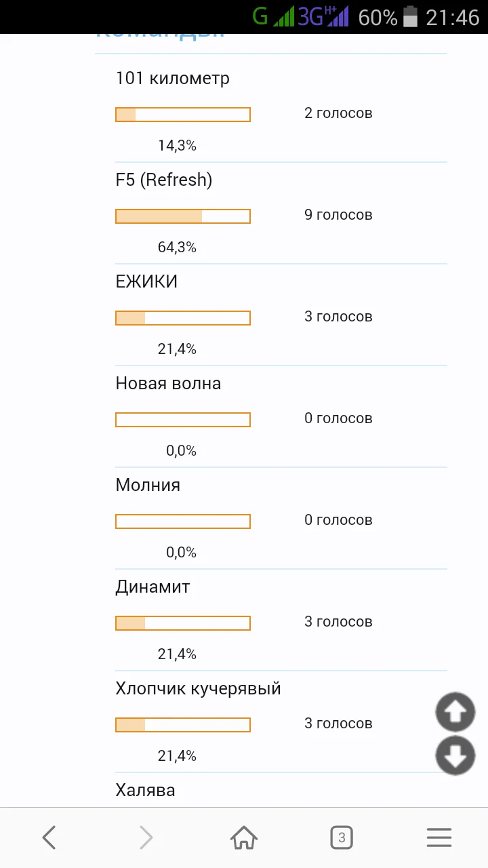Open the tab switcher showing 3 tabs

pos(342,838)
